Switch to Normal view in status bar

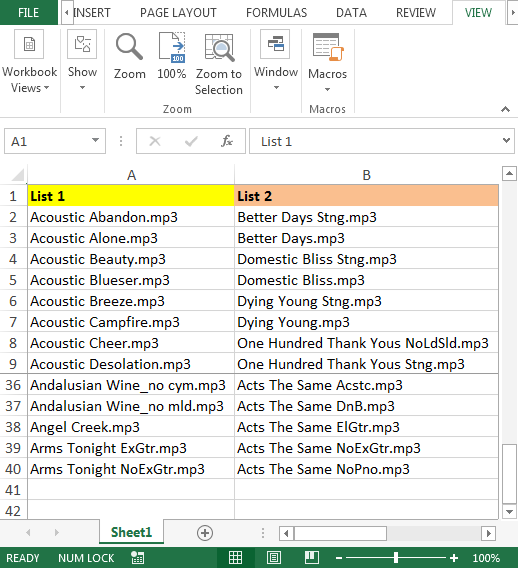pyautogui.click(x=235, y=557)
